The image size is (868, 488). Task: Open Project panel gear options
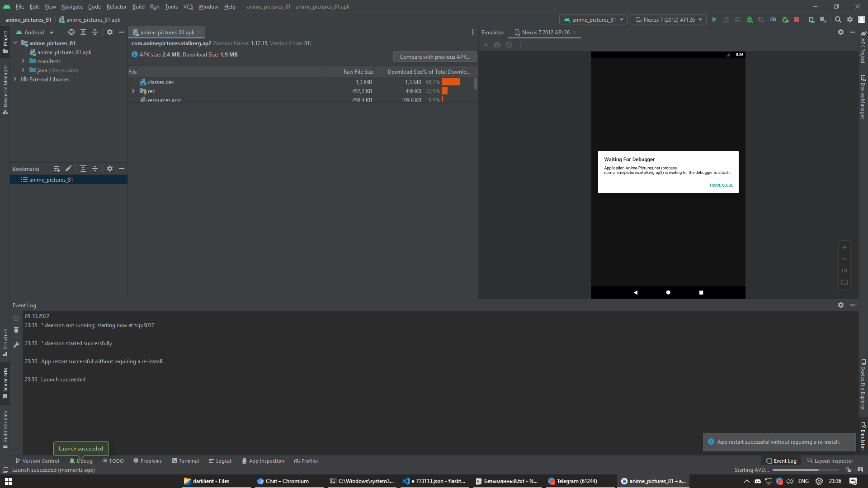click(110, 33)
